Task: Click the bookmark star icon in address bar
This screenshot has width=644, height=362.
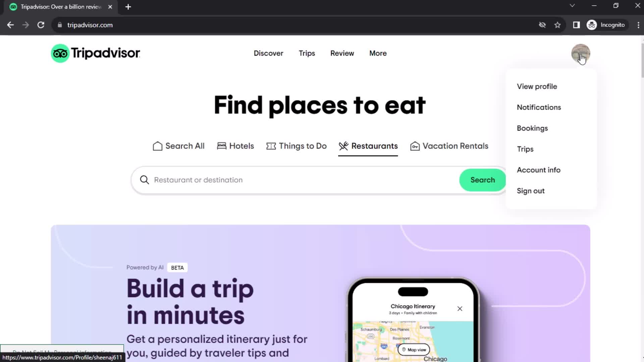Action: (557, 25)
